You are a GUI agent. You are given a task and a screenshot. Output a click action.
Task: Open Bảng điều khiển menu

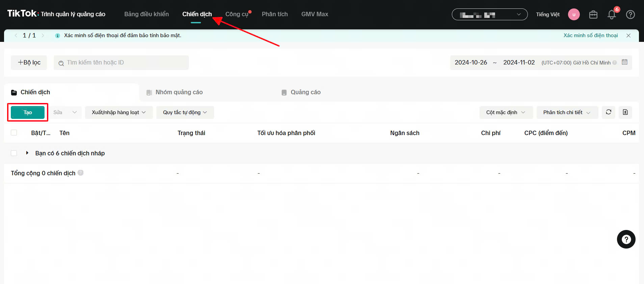147,14
